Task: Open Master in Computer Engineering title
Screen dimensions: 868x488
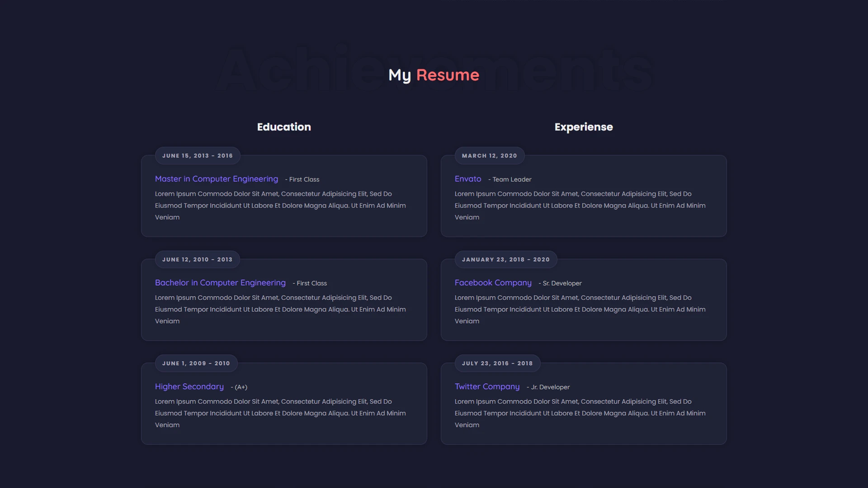Action: click(x=217, y=179)
